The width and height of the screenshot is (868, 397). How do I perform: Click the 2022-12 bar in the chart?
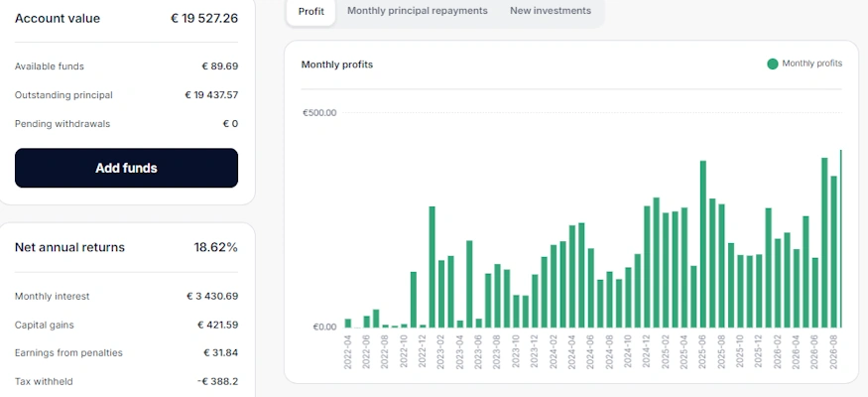(423, 326)
